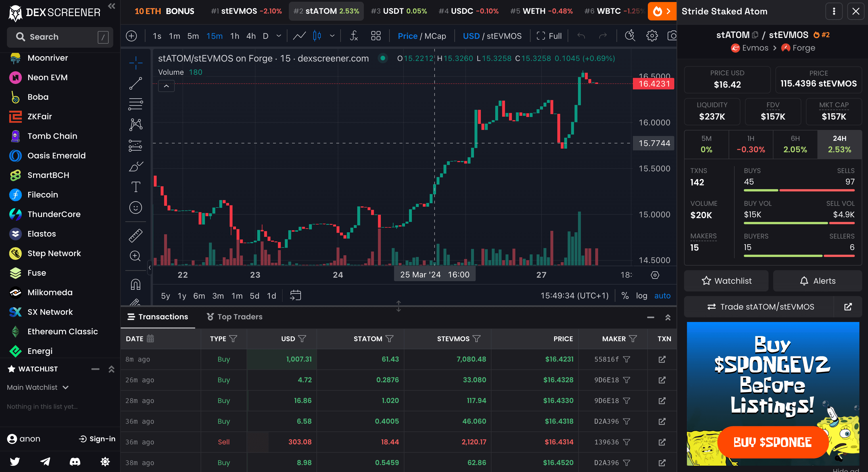The width and height of the screenshot is (868, 472).
Task: Click Trade stATOM/stEVMOS button
Action: (x=759, y=307)
